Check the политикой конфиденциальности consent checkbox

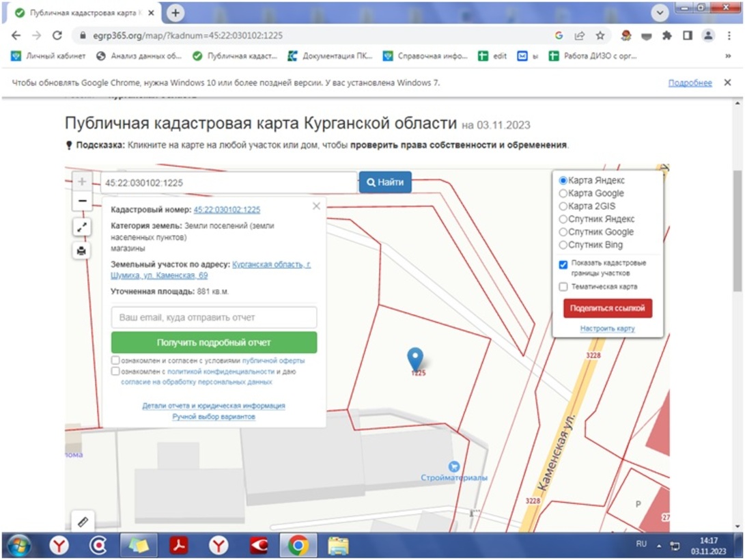point(115,372)
